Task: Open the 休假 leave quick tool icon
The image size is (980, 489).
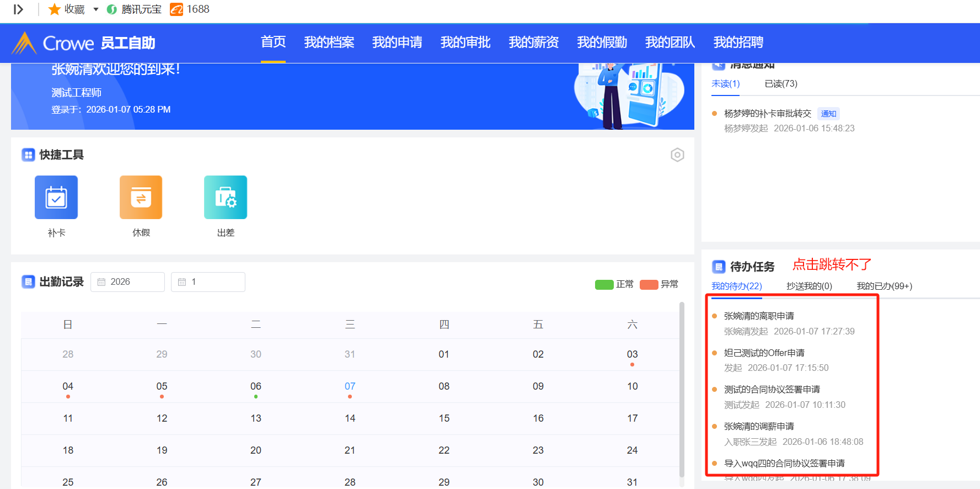Action: coord(141,197)
